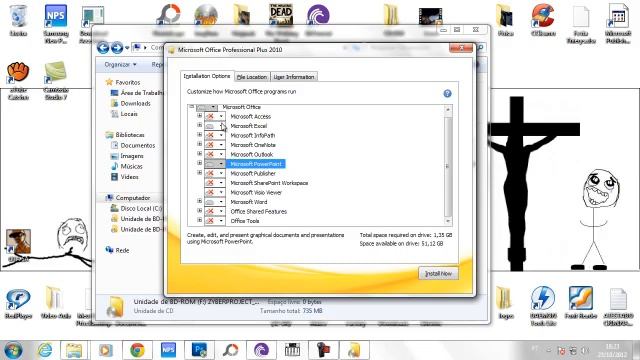Image resolution: width=640 pixels, height=360 pixels.
Task: Select the Camtasia Studio 7 desktop icon
Action: coord(56,81)
